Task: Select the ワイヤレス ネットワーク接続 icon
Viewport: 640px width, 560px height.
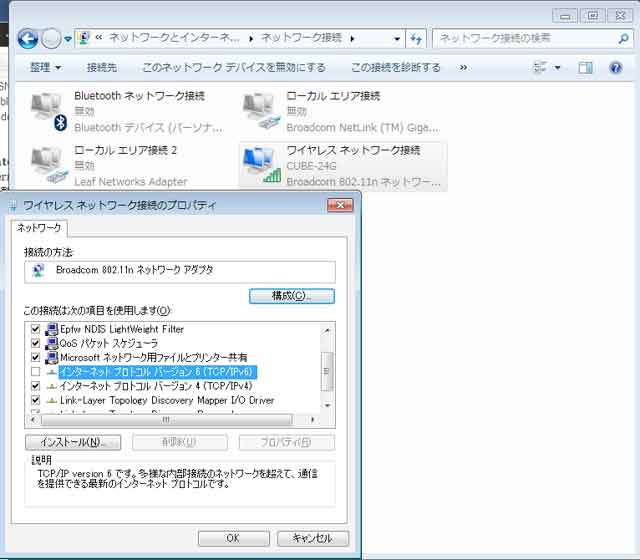Action: point(261,165)
